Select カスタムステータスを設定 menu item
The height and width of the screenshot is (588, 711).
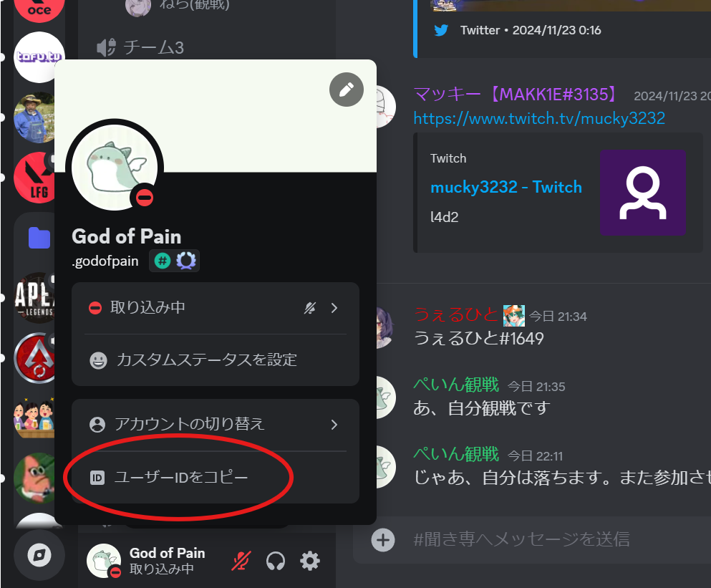click(216, 360)
